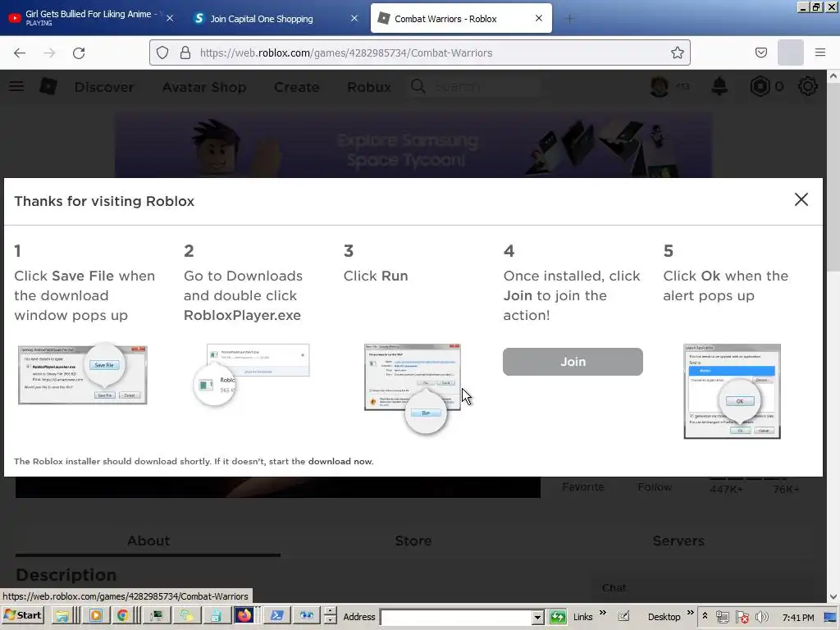Image resolution: width=840 pixels, height=630 pixels.
Task: Open the file explorer taskbar icon
Action: [x=62, y=616]
